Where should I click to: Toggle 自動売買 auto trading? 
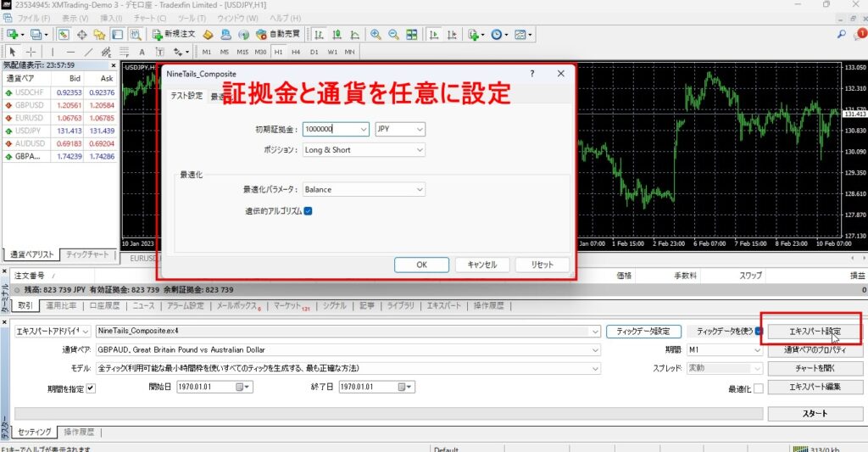278,34
